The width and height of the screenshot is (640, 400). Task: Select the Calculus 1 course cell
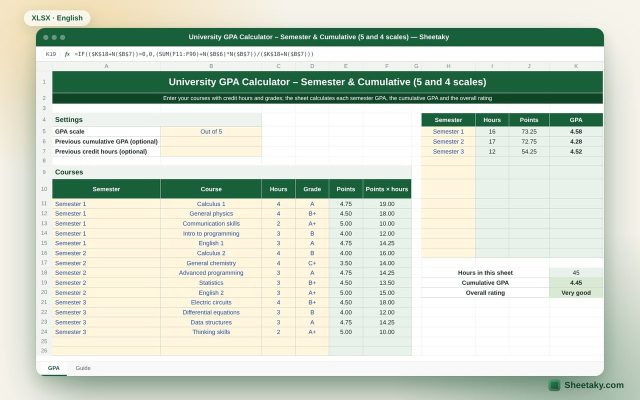pos(211,204)
